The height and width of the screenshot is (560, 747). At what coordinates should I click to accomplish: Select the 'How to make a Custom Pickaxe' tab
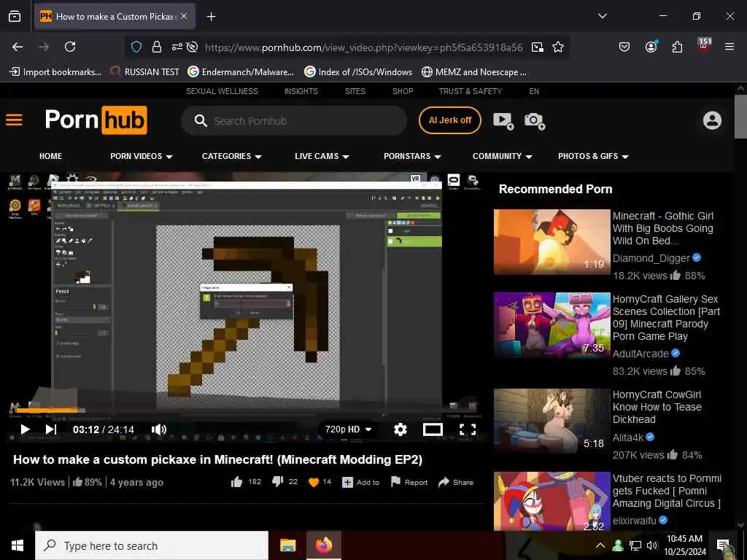(x=115, y=17)
